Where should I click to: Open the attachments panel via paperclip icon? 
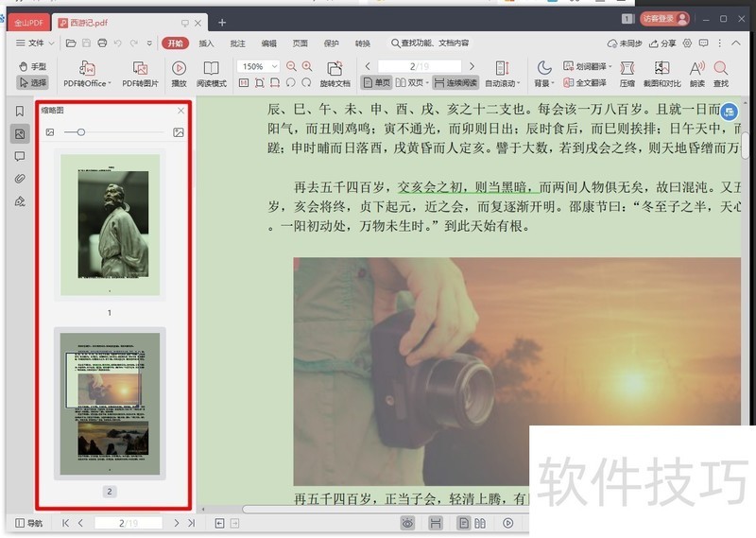coord(19,179)
